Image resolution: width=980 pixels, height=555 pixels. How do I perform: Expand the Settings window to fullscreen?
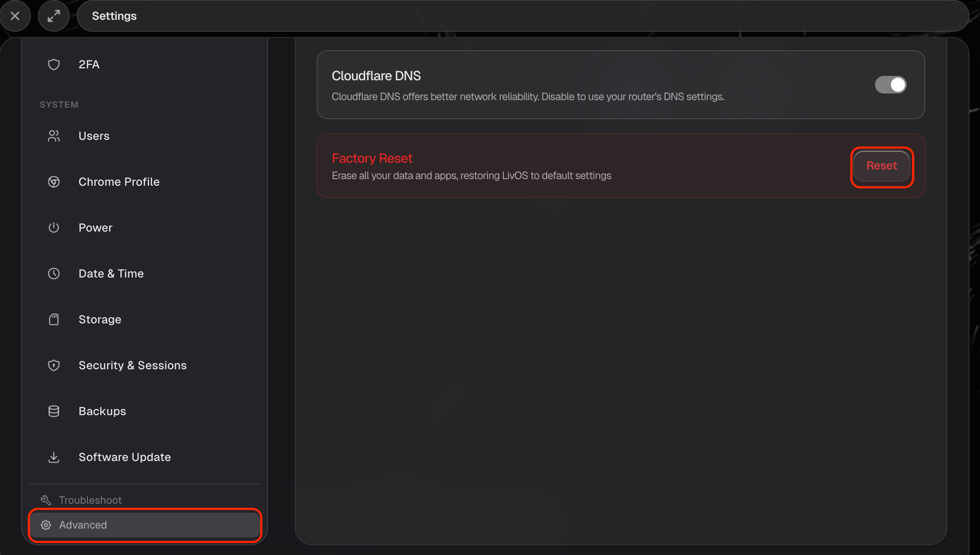pos(54,16)
